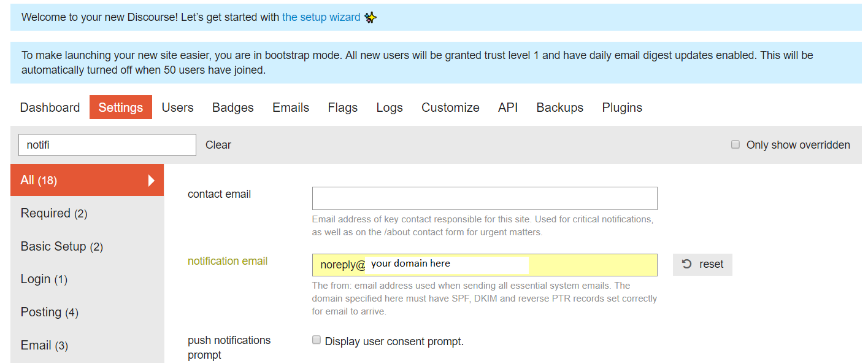
Task: Tick Display user consent prompt checkbox
Action: coord(317,340)
